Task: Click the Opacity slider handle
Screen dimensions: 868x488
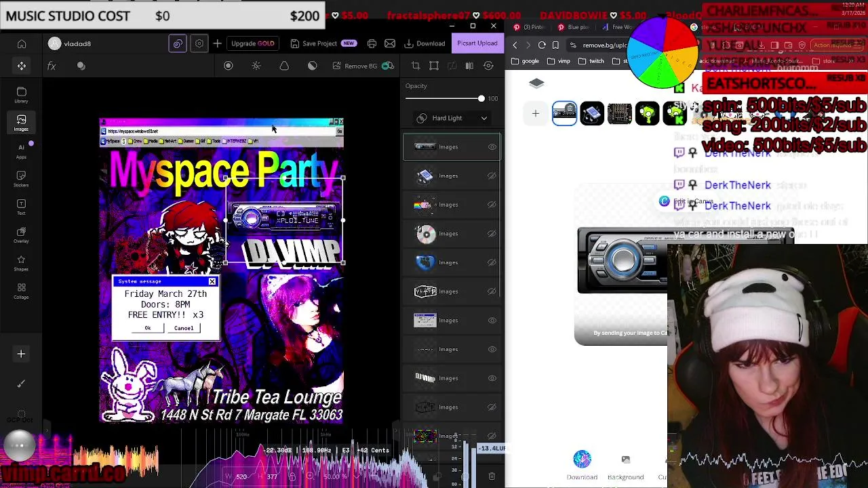Action: click(x=481, y=99)
